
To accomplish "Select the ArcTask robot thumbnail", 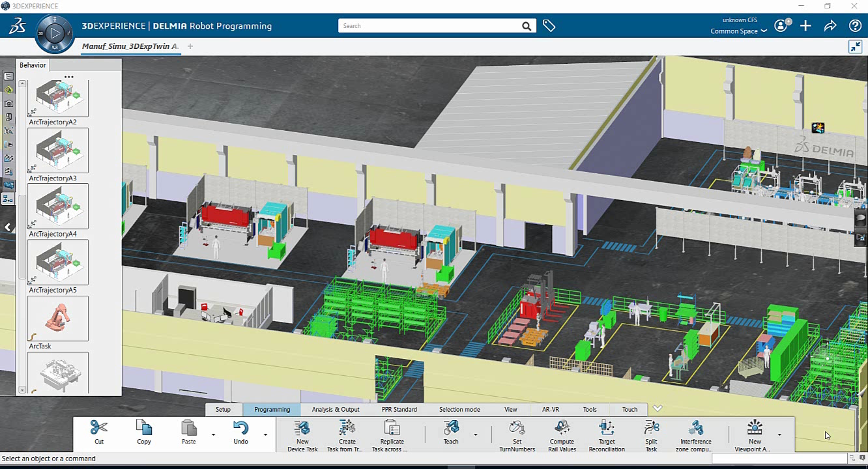I will point(58,319).
